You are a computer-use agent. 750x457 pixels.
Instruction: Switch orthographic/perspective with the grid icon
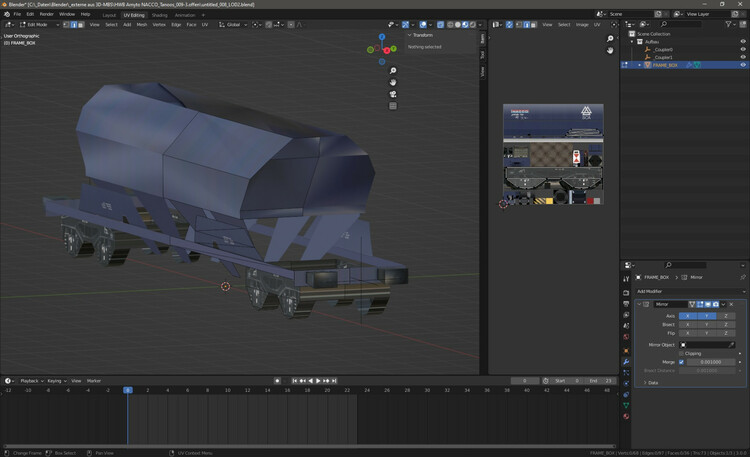pos(393,106)
